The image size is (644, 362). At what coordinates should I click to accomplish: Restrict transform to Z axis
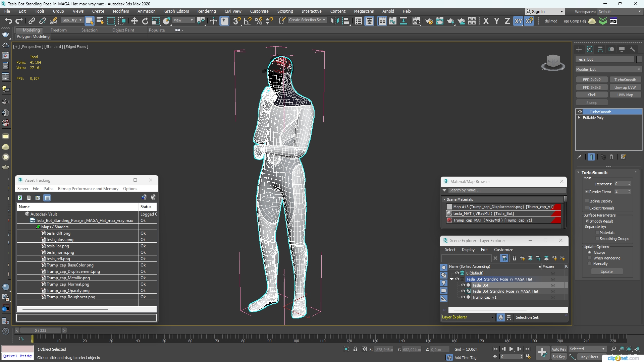pos(507,21)
